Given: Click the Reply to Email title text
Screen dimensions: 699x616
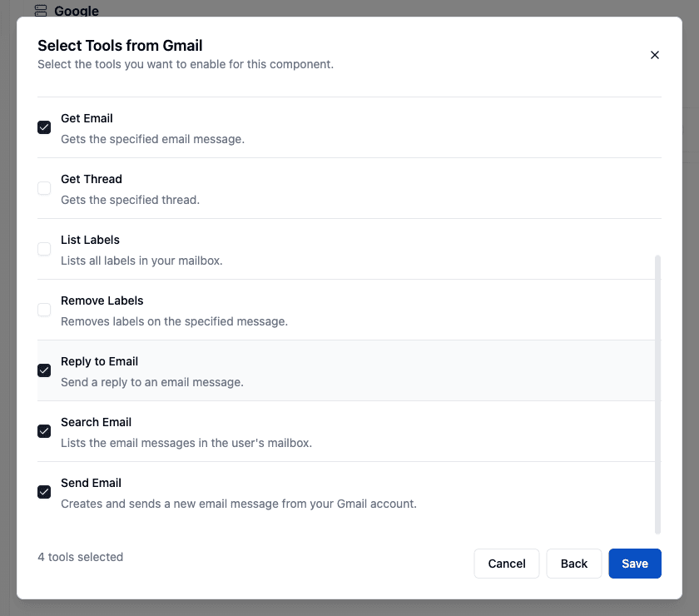Looking at the screenshot, I should pos(99,361).
